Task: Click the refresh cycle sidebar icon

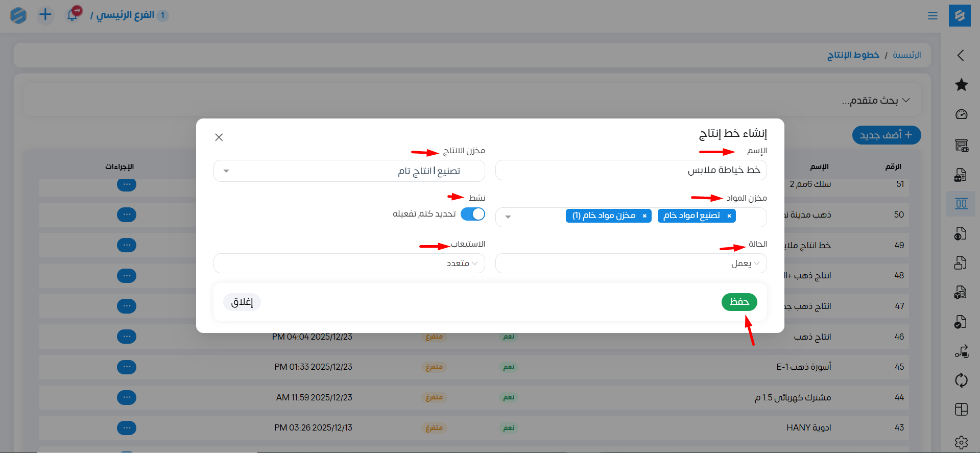Action: [961, 380]
